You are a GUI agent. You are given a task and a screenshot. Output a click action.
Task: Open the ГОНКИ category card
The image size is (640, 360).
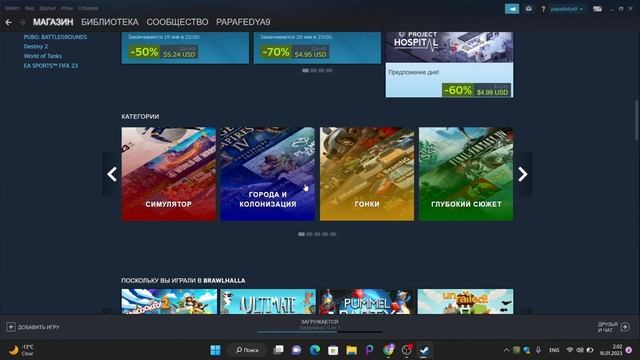[x=367, y=174]
